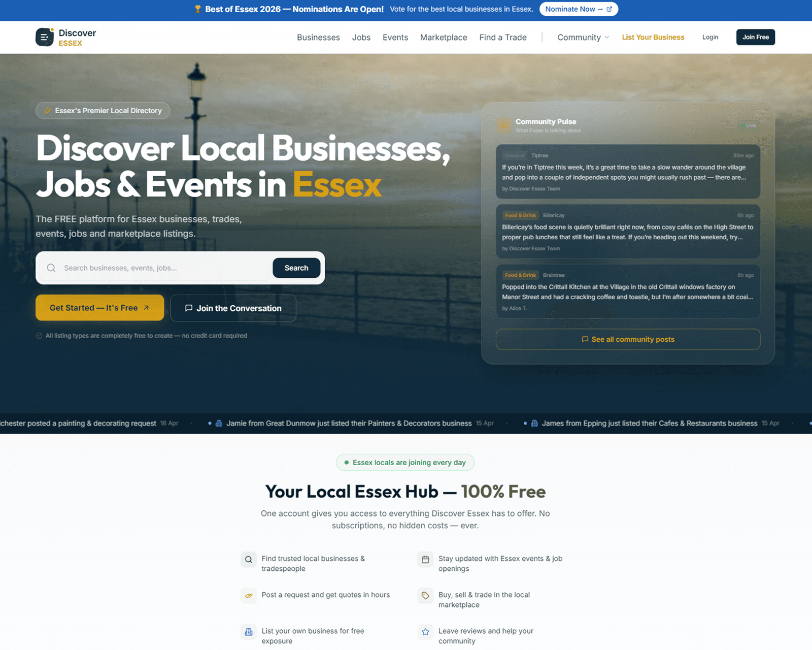Click the tag icon beside 'Buy, sell & trade'

425,596
